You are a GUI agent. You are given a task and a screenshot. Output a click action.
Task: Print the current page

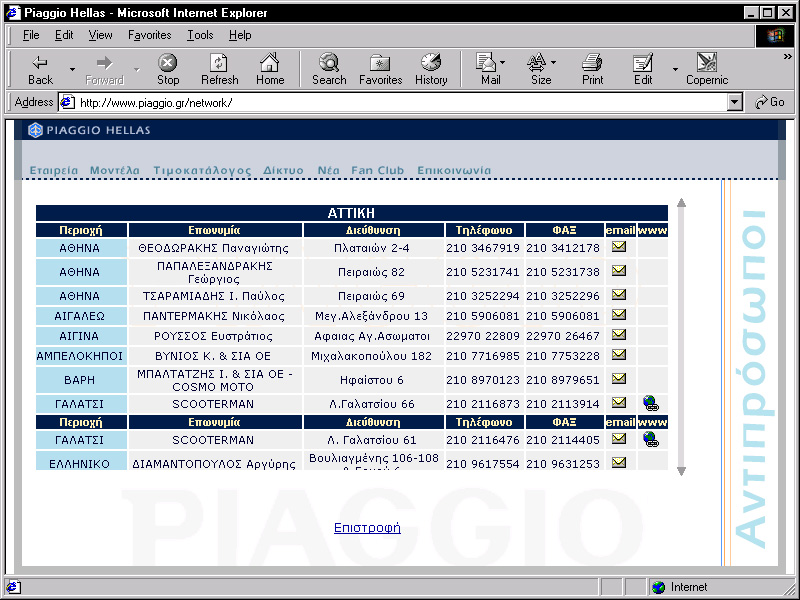(x=592, y=69)
